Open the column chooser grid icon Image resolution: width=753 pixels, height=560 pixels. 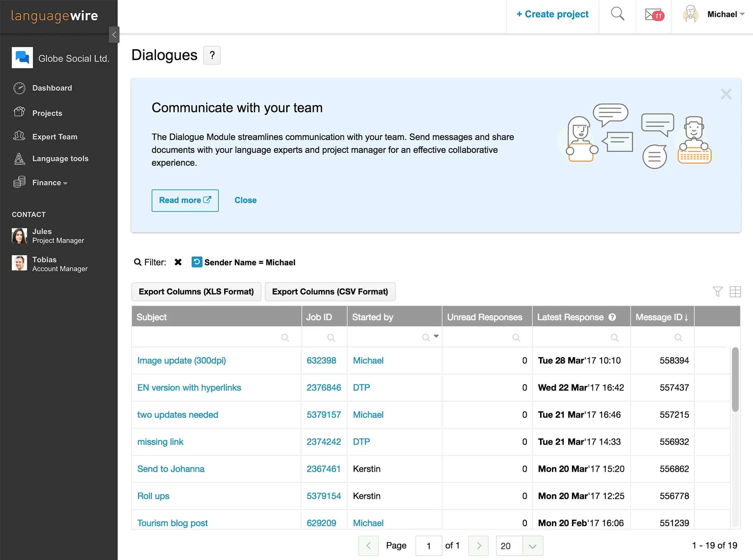coord(735,292)
